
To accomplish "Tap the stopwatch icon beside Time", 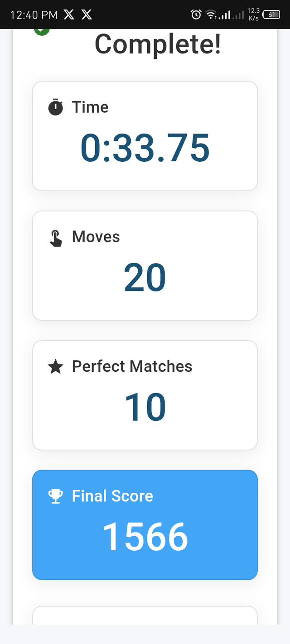I will [x=55, y=107].
